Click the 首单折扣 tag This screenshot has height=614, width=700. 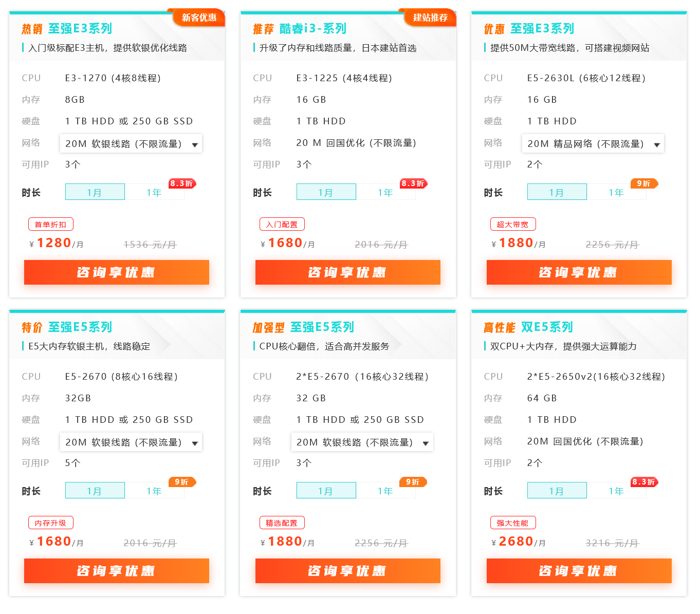pos(50,225)
